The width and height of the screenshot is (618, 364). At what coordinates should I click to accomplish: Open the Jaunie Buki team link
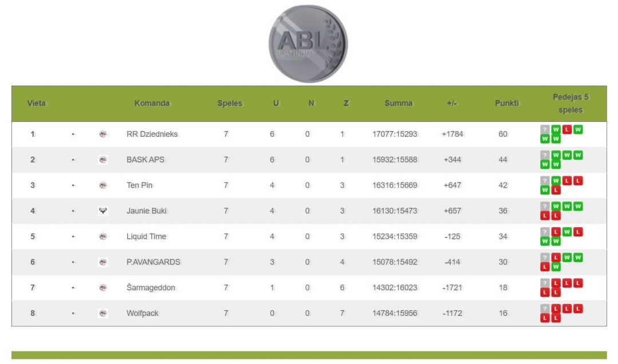tap(146, 211)
